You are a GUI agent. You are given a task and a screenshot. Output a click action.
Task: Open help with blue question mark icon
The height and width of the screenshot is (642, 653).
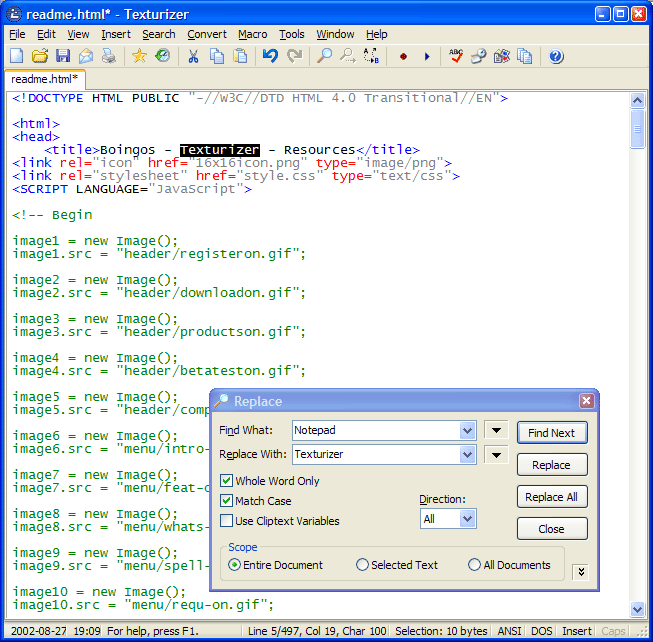[556, 56]
